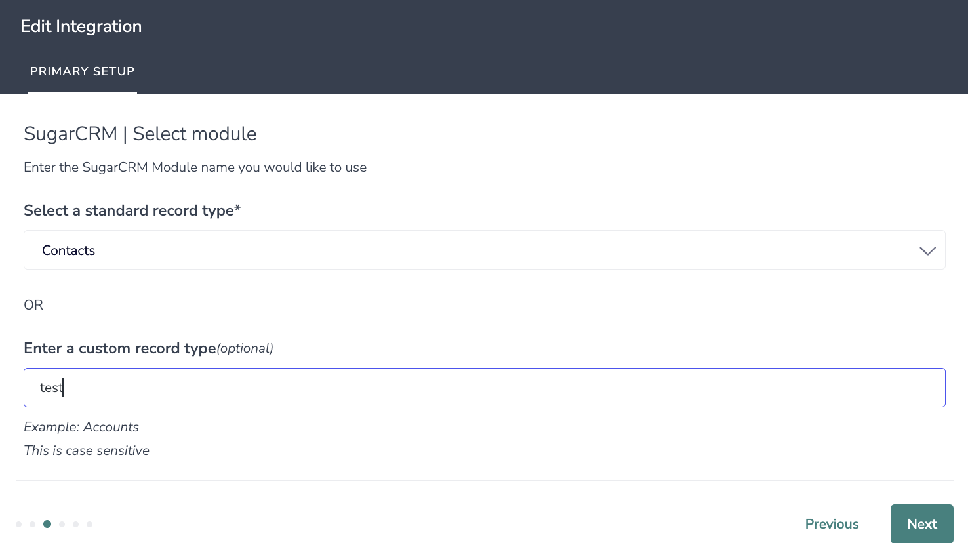The height and width of the screenshot is (560, 968).
Task: Click the SugarCRM Module name instruction text
Action: [195, 167]
